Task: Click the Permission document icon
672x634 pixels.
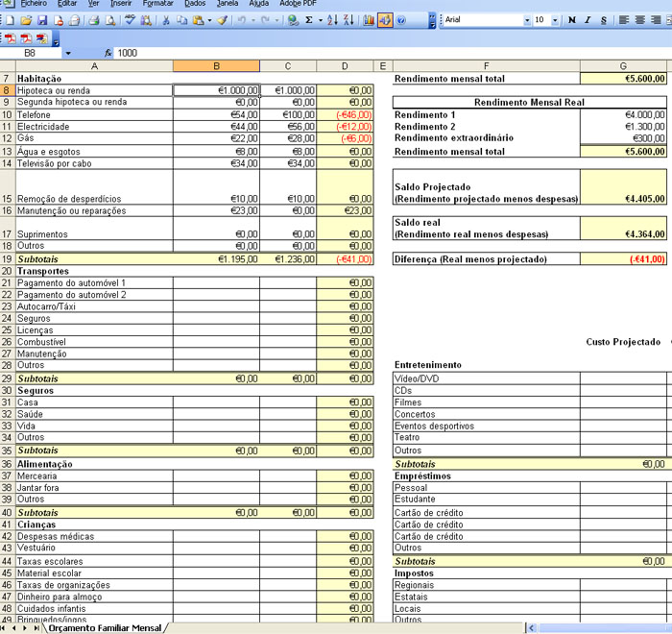Action: tap(59, 20)
